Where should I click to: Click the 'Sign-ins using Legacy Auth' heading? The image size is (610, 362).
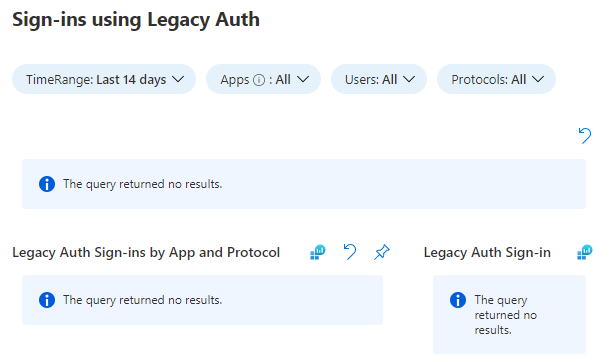[x=136, y=19]
